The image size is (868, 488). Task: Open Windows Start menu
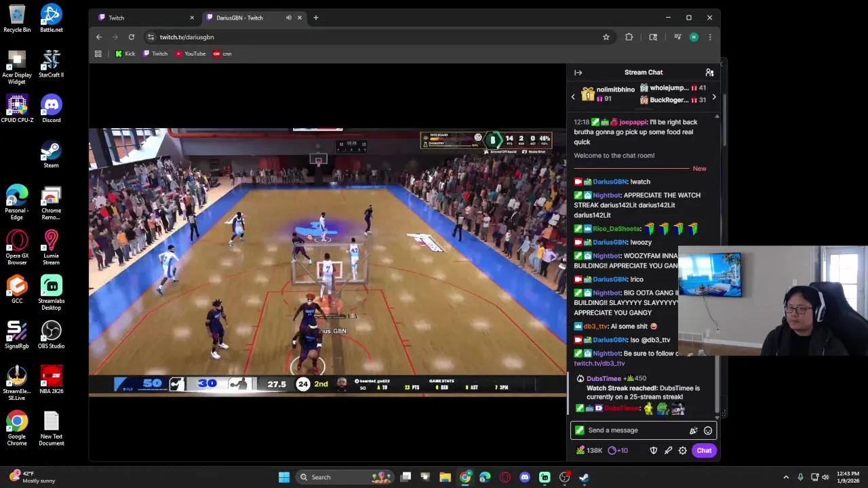(x=284, y=477)
